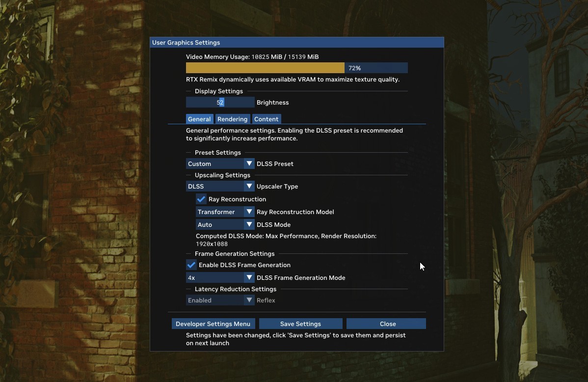
Task: Click the Video Memory Usage bar
Action: click(296, 68)
